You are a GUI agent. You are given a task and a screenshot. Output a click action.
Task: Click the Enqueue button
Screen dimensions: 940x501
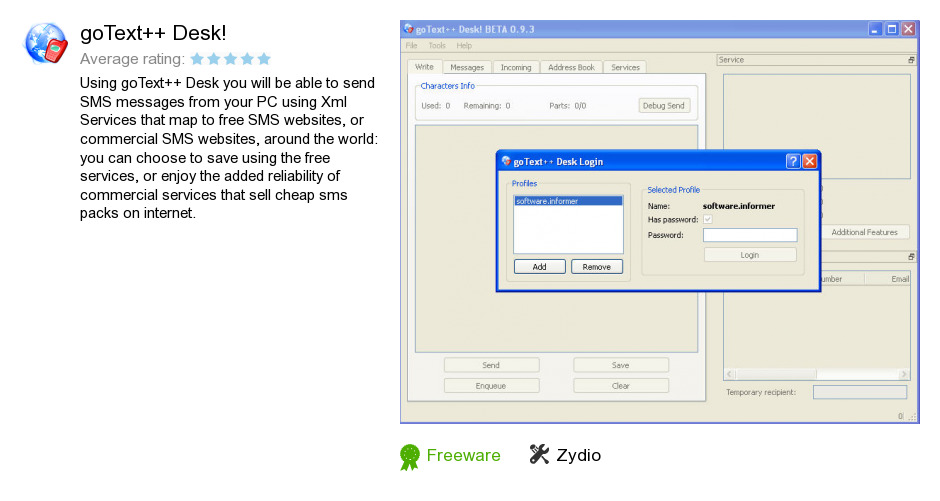tap(491, 386)
